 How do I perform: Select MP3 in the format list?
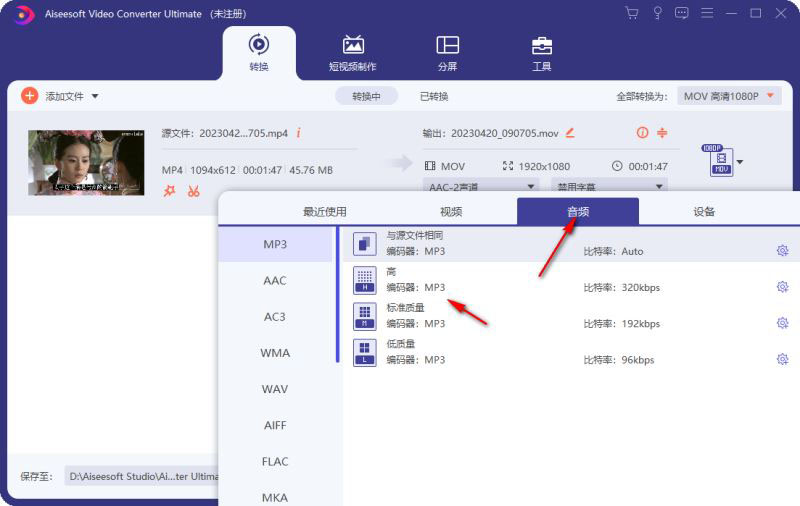[275, 244]
